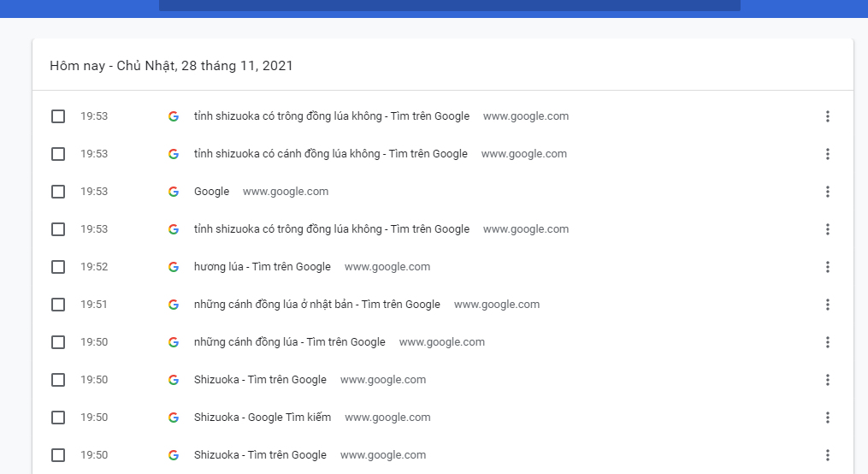Click favicon next to plain 'Google' entry
The height and width of the screenshot is (474, 868).
pyautogui.click(x=174, y=192)
